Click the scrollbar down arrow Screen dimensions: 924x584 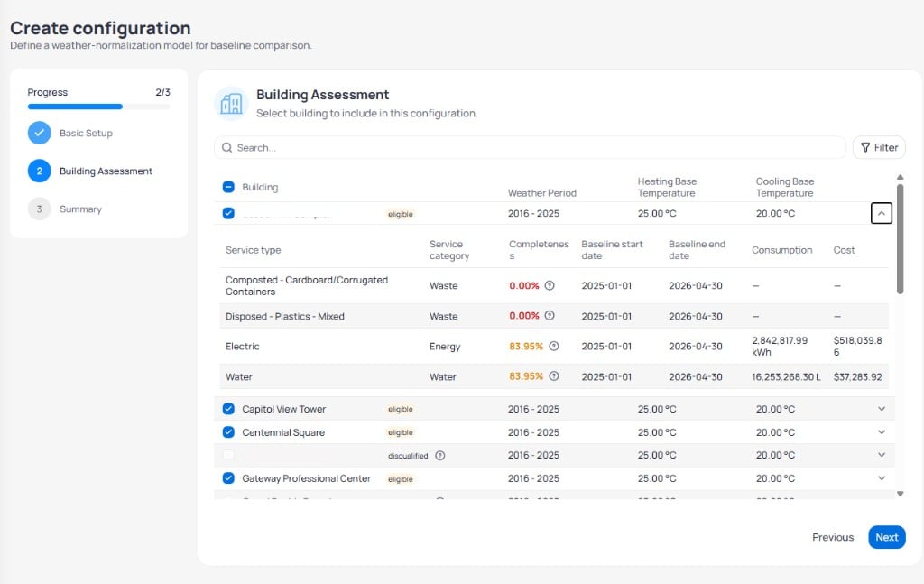(900, 494)
